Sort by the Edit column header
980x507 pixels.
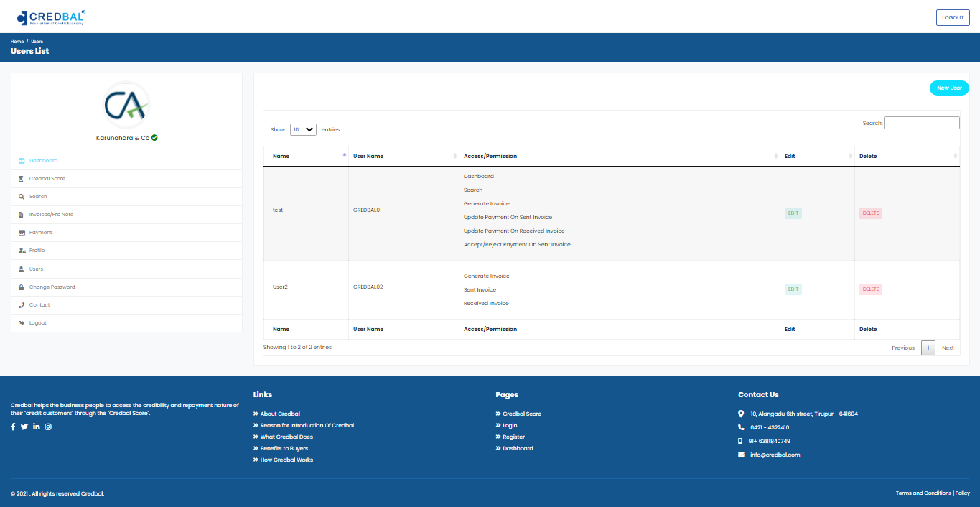(x=817, y=156)
